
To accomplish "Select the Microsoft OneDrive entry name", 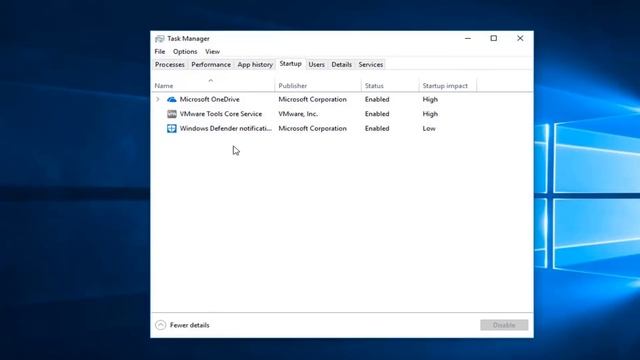I will [210, 99].
